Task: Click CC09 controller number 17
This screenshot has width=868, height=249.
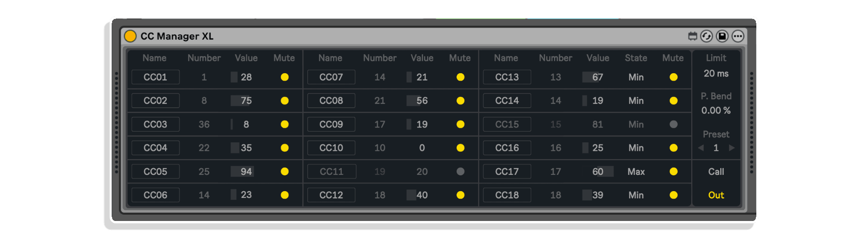Action: click(380, 124)
